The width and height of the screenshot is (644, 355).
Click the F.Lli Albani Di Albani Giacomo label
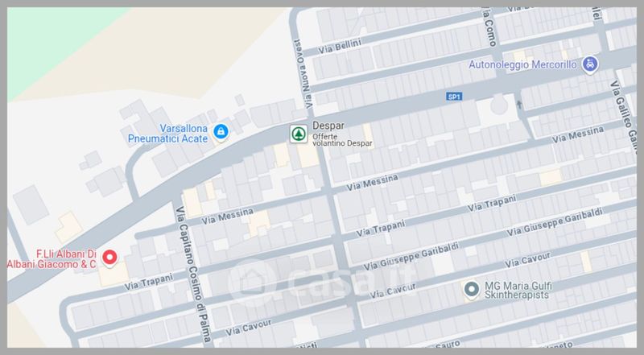point(52,259)
